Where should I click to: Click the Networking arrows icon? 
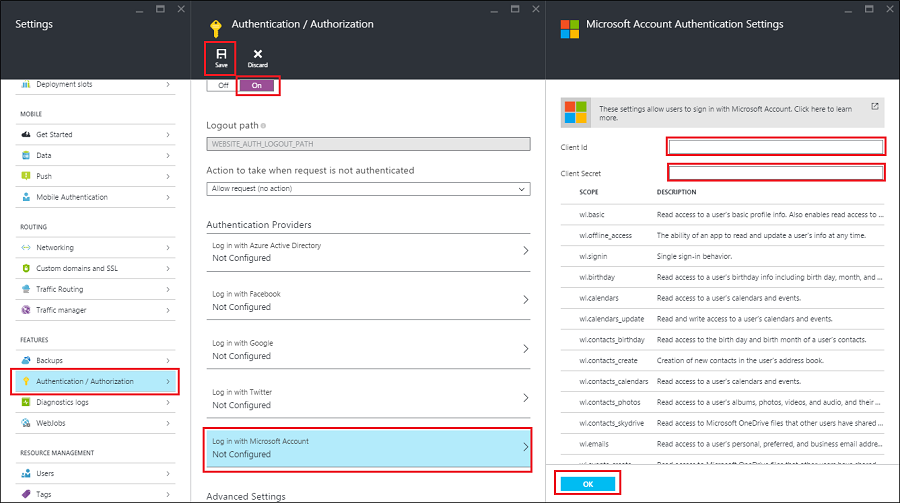pos(26,247)
